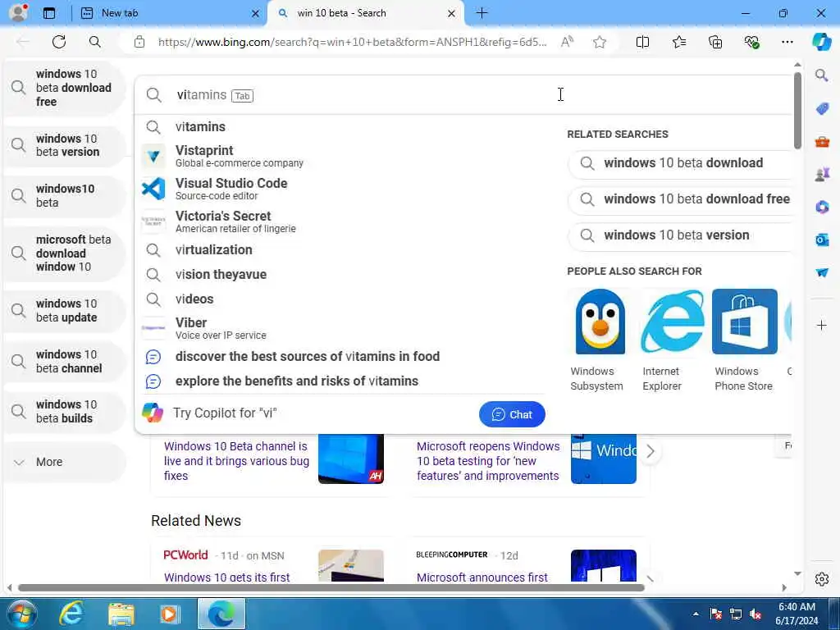Show hidden tray icons arrow
This screenshot has height=630, width=840.
click(x=696, y=614)
